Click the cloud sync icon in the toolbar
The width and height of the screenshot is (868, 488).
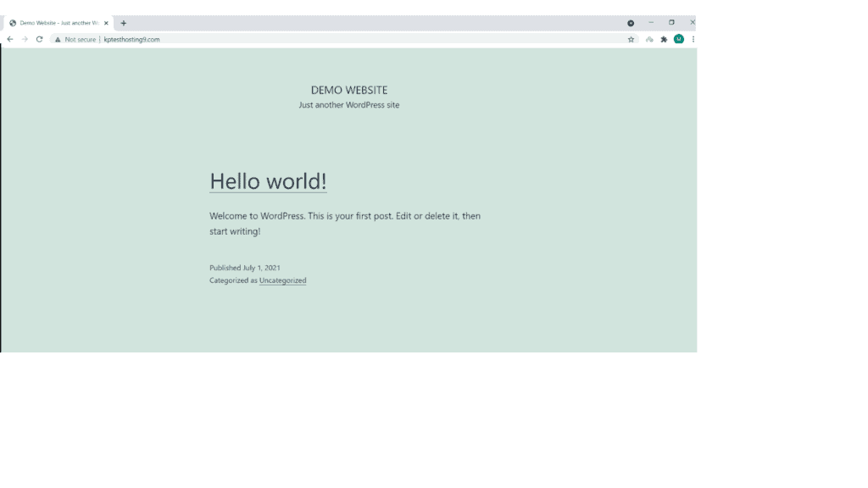[x=648, y=39]
